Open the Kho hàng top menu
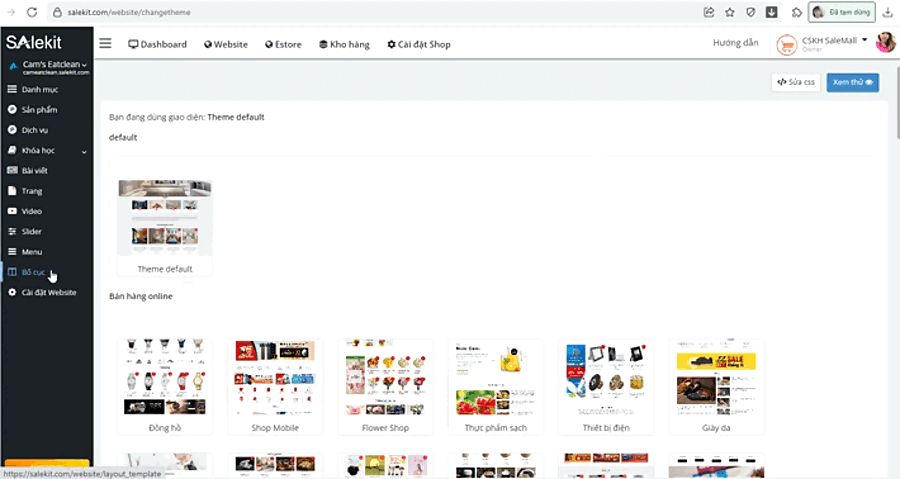The height and width of the screenshot is (479, 900). coord(344,44)
